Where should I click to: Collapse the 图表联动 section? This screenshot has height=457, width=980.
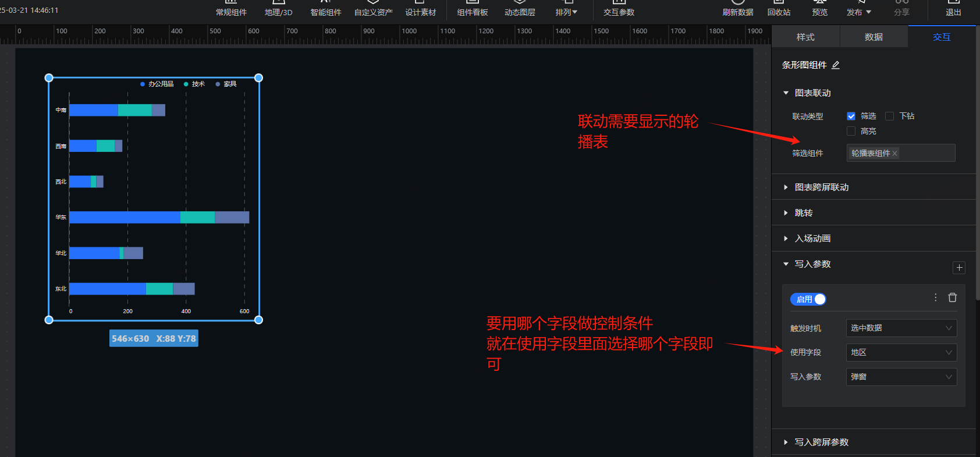(786, 93)
